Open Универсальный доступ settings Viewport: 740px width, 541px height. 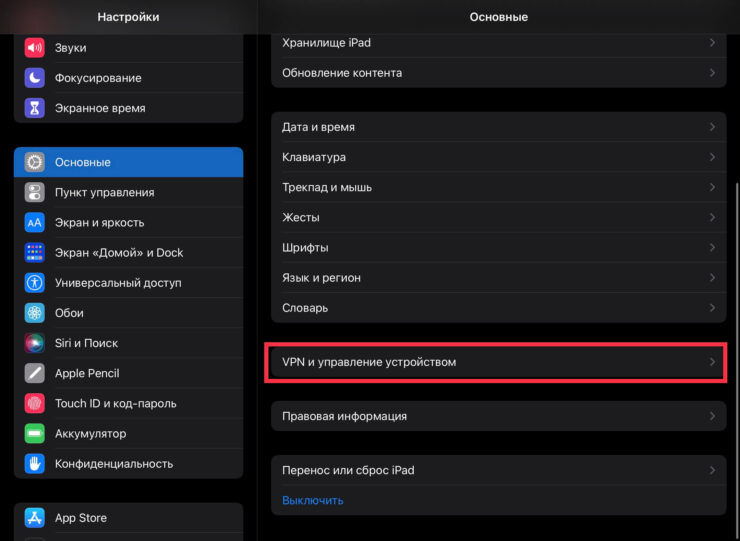[x=128, y=283]
